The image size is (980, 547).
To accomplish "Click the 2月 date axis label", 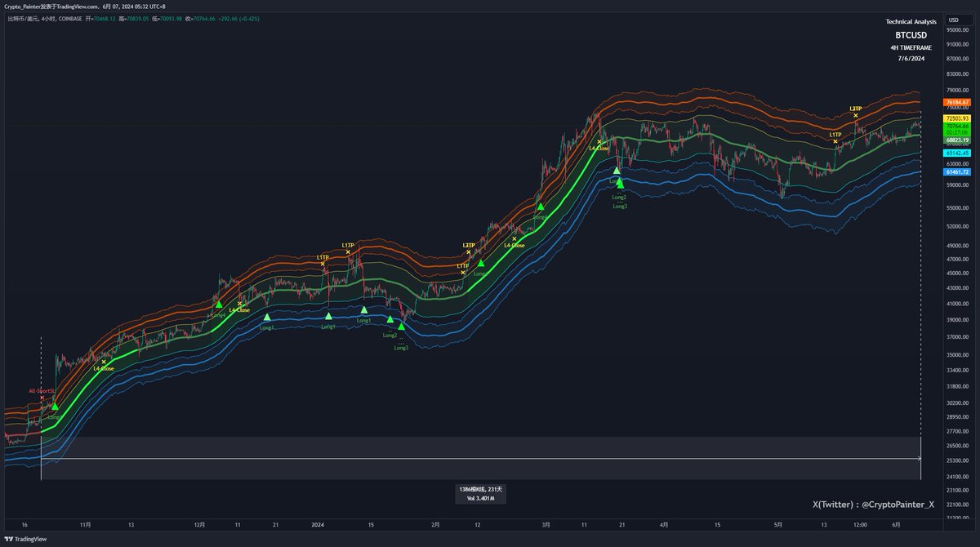I will (x=434, y=525).
